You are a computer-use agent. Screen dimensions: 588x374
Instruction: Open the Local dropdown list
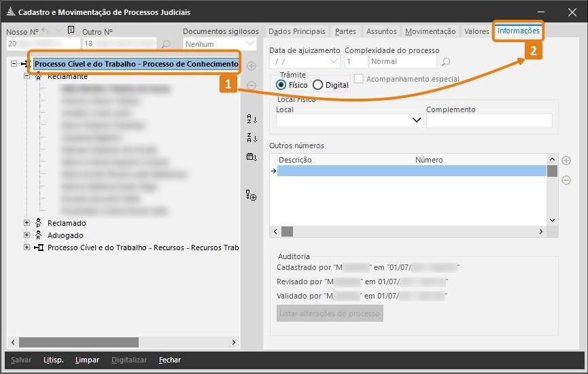coord(417,121)
